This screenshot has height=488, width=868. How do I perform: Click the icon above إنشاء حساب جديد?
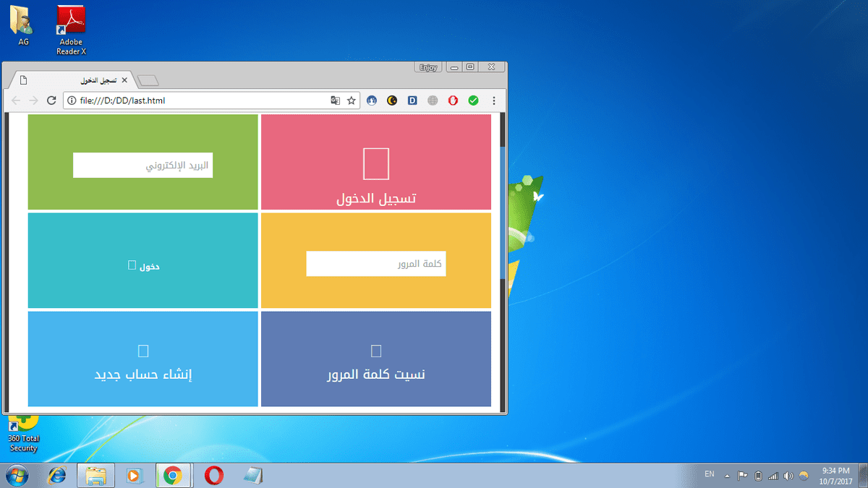143,351
